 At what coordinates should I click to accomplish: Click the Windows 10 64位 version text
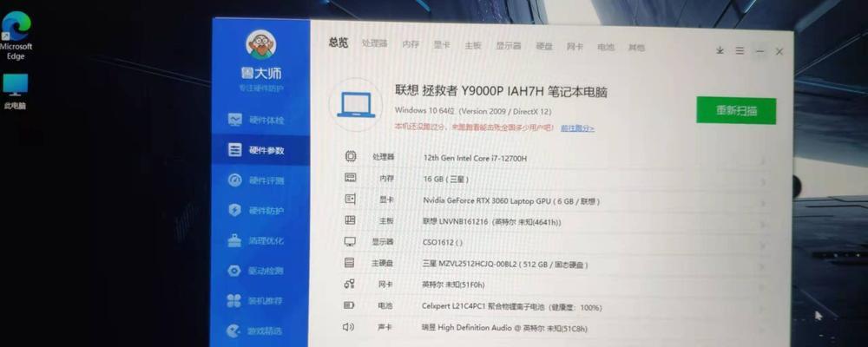coord(473,111)
